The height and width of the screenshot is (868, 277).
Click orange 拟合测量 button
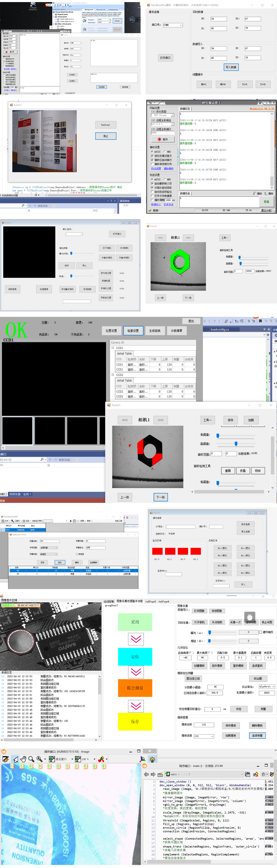[135, 688]
